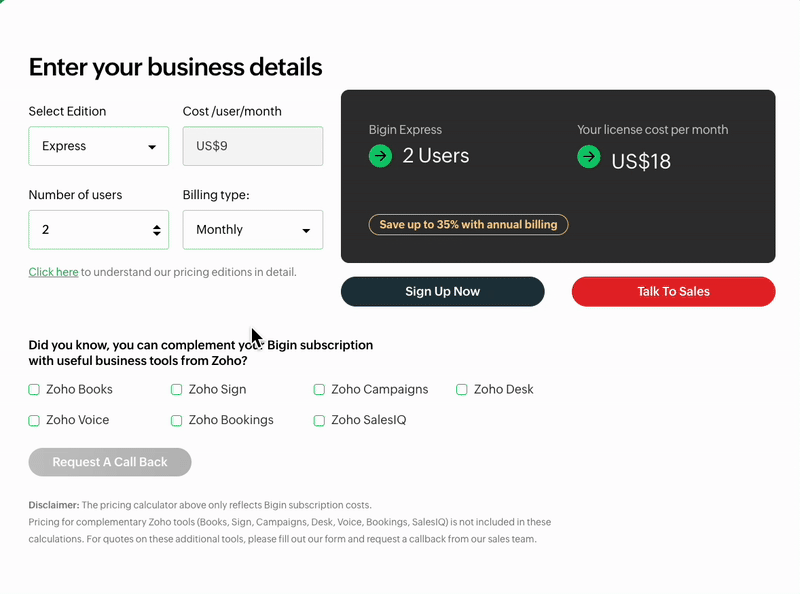Click the red Talk To Sales button

tap(673, 292)
